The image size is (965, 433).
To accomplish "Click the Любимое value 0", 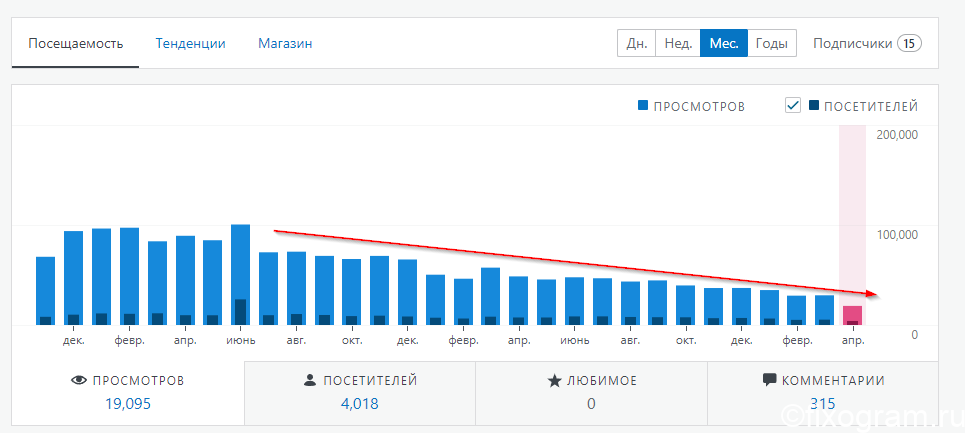I will [591, 404].
